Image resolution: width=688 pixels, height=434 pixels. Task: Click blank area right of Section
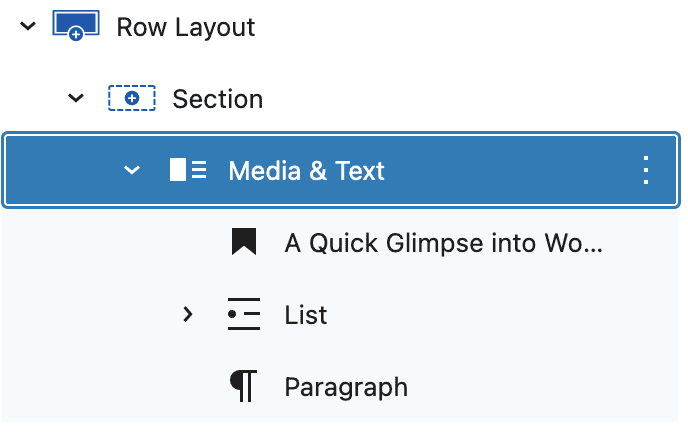[x=472, y=99]
